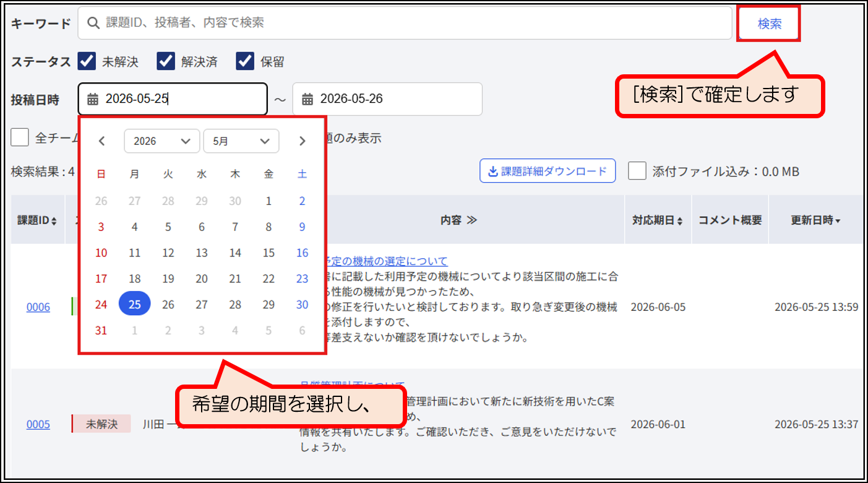The width and height of the screenshot is (868, 483).
Task: Choose Saturday the 23rd in the calendar
Action: pyautogui.click(x=302, y=279)
